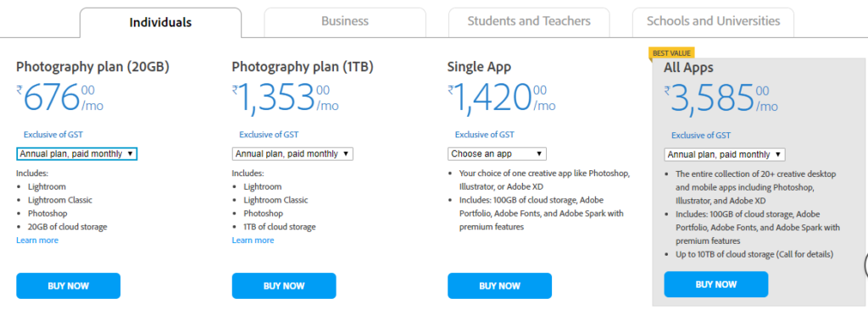Screen dimensions: 868x310
Task: Click Buy Now under Single App
Action: 500,285
